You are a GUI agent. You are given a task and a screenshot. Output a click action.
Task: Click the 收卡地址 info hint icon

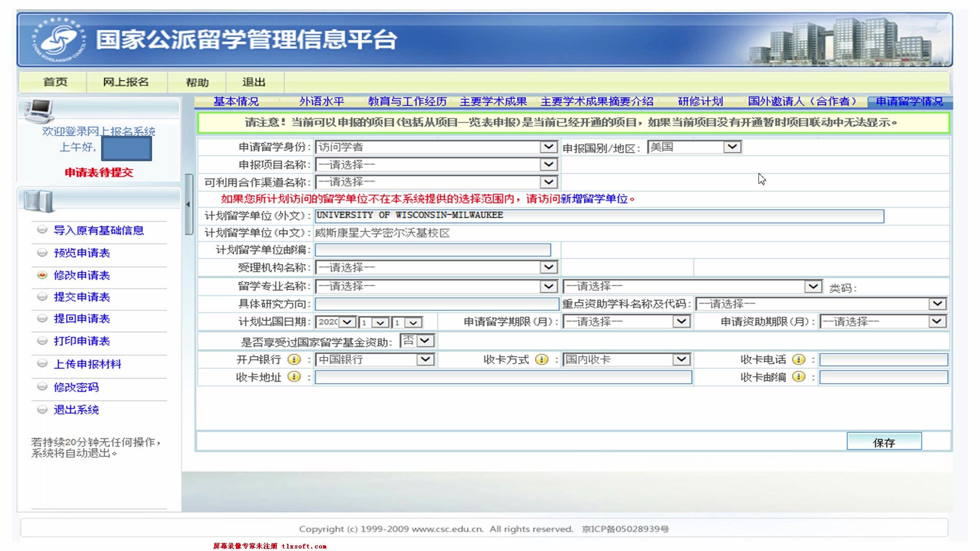[294, 377]
